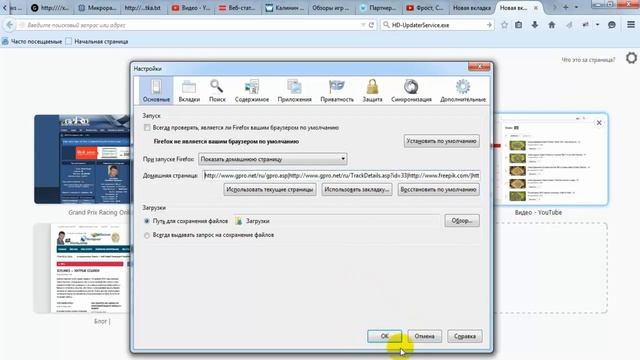Click Использовать закладку... button
Viewport: 640px width, 360px height.
[x=357, y=189]
